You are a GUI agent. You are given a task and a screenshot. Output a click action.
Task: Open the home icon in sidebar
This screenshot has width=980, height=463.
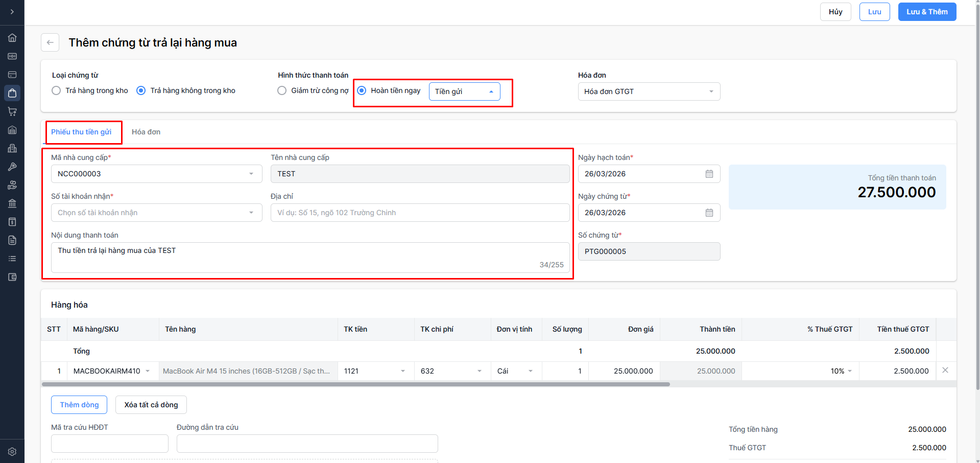(12, 38)
